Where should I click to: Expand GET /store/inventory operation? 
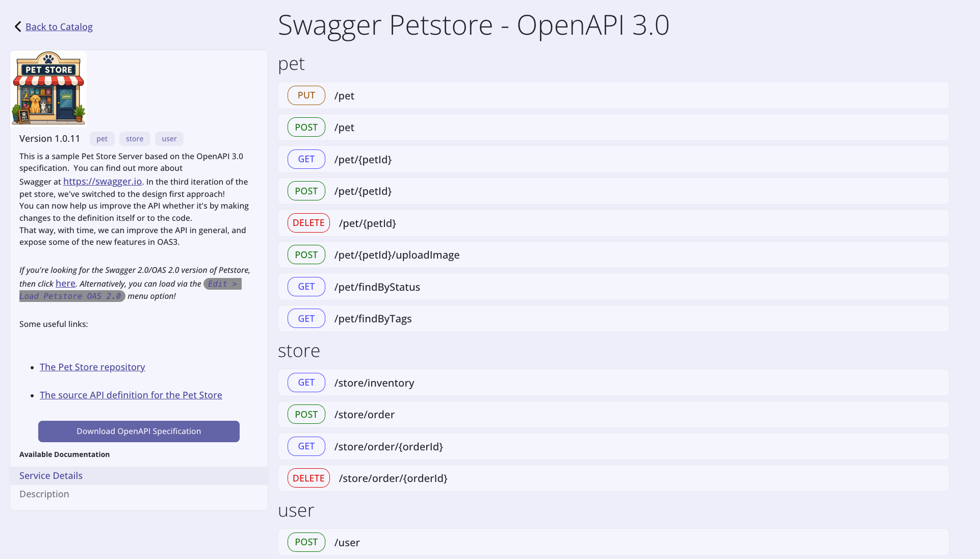click(613, 383)
